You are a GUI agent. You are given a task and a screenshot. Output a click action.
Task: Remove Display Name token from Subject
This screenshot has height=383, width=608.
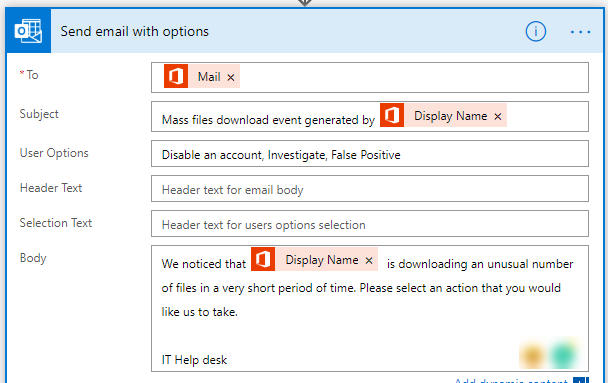click(498, 116)
